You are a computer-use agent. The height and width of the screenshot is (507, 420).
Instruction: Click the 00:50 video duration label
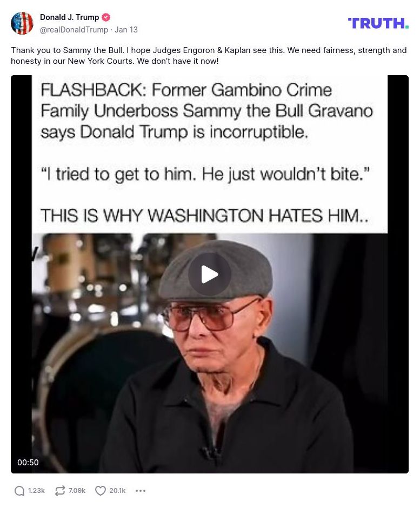click(28, 463)
